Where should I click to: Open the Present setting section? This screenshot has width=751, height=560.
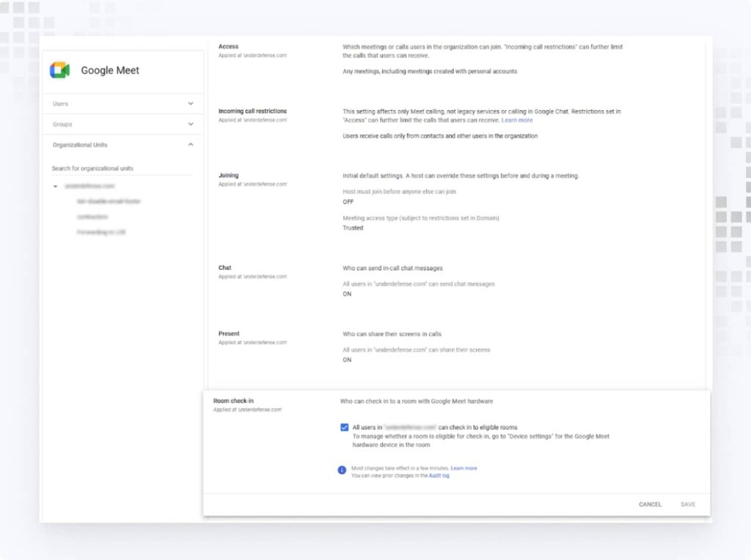(229, 334)
